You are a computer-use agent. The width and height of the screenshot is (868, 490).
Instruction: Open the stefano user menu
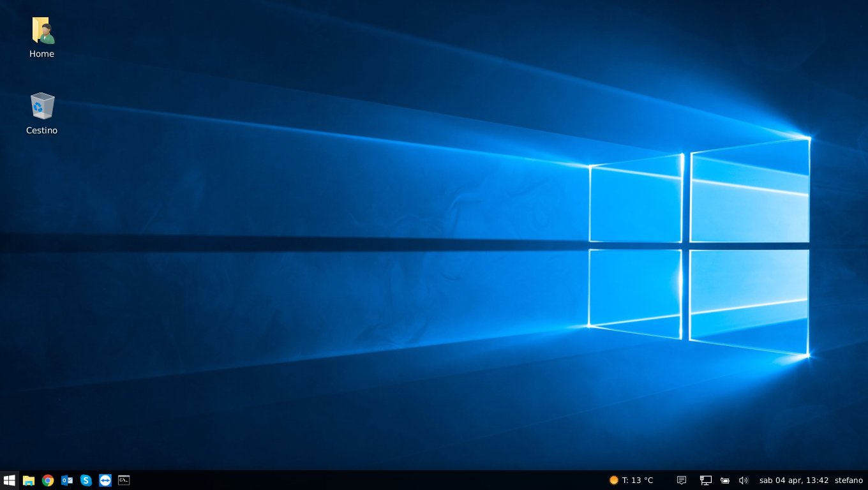(x=849, y=480)
